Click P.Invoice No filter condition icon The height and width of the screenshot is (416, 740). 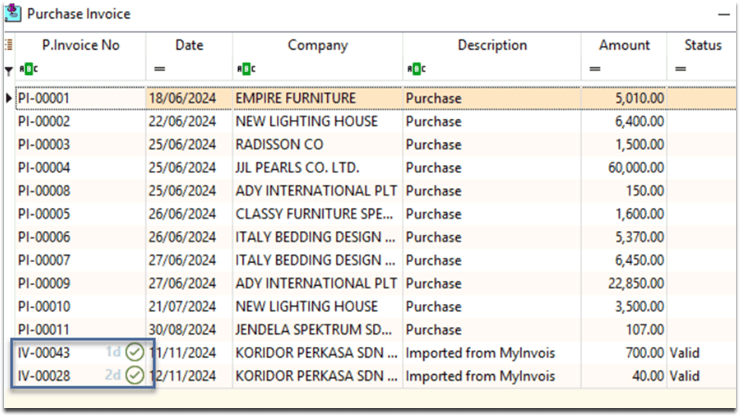point(27,69)
